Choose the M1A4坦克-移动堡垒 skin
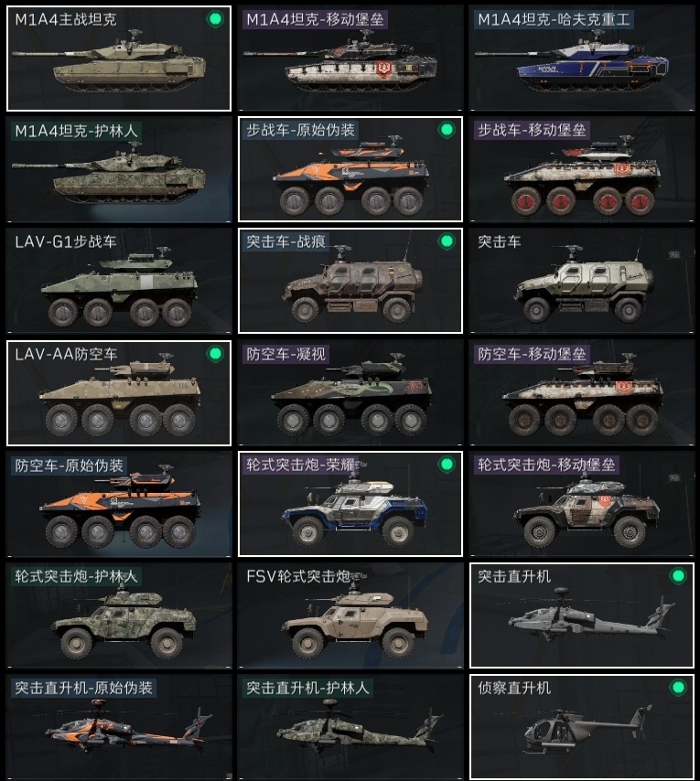 click(350, 59)
